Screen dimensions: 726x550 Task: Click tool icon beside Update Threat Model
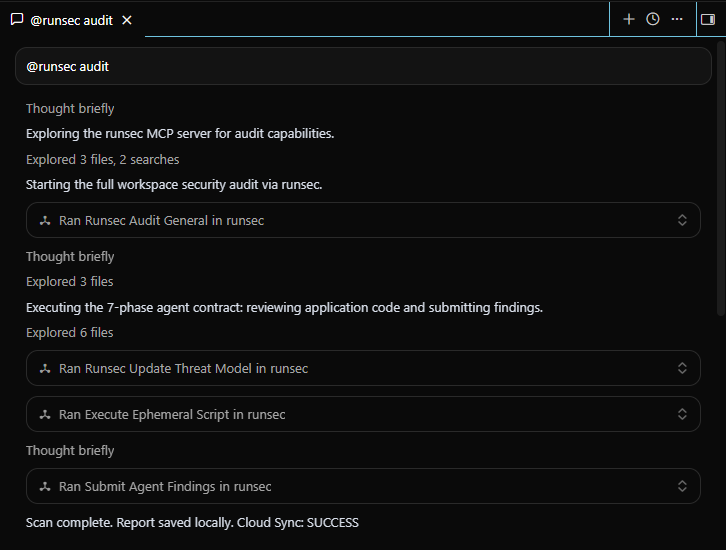click(45, 369)
